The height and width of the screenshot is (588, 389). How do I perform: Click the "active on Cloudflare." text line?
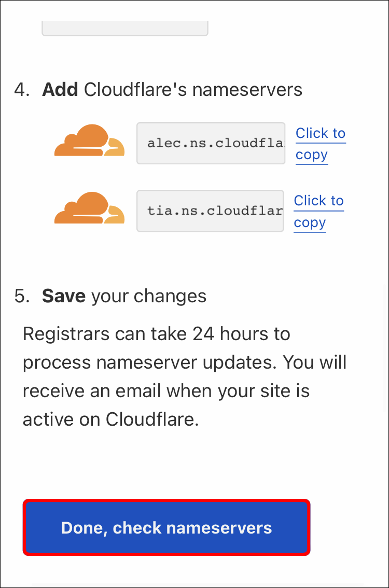pyautogui.click(x=110, y=419)
